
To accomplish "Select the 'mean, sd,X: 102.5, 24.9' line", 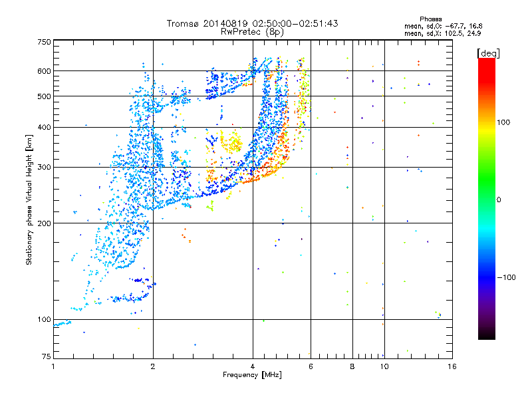I will coord(442,33).
